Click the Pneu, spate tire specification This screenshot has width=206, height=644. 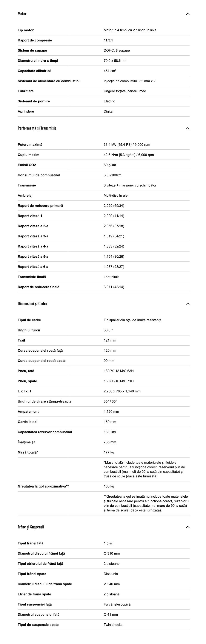[119, 381]
